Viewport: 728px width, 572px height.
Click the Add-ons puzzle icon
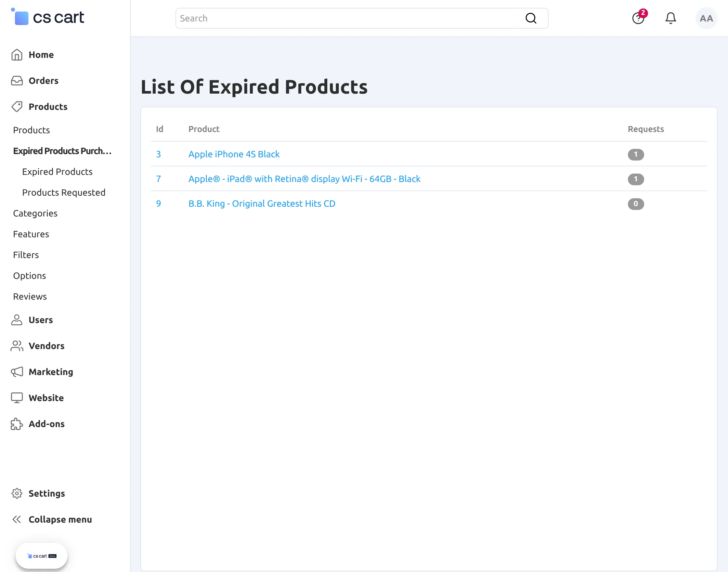point(17,424)
